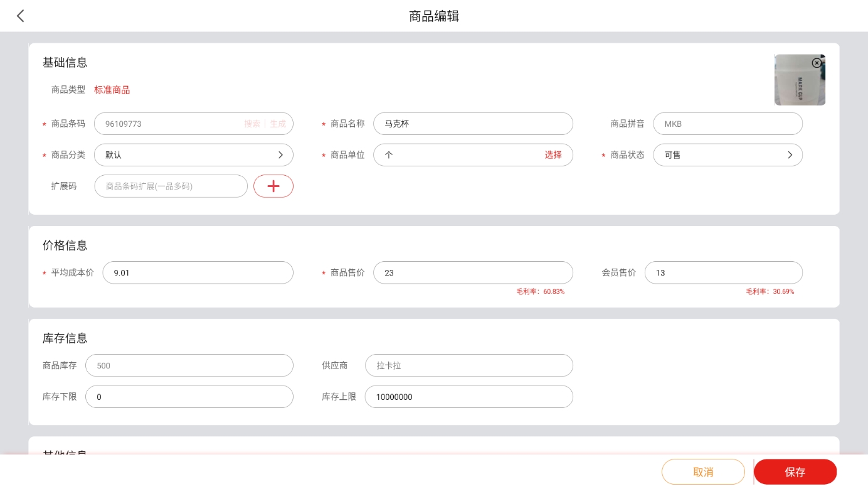Screen dimensions: 868x489
Task: Go back using the top-left arrow
Action: tap(20, 16)
